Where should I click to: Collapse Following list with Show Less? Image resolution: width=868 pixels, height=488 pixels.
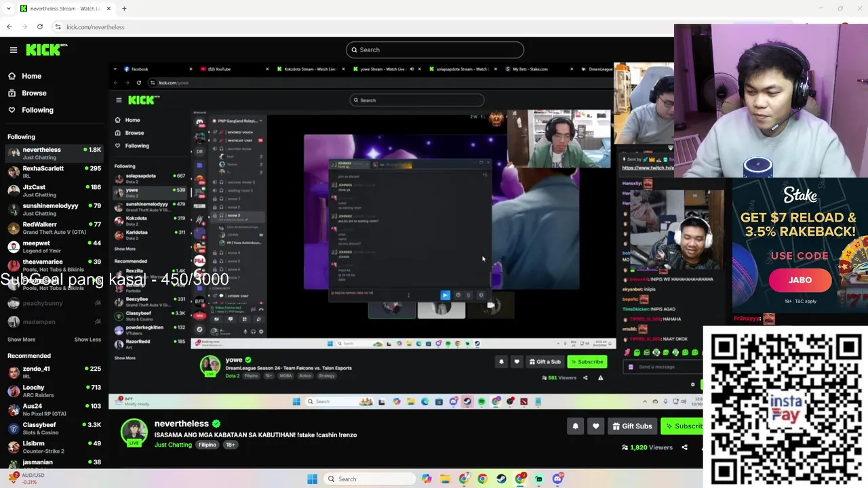pyautogui.click(x=87, y=340)
